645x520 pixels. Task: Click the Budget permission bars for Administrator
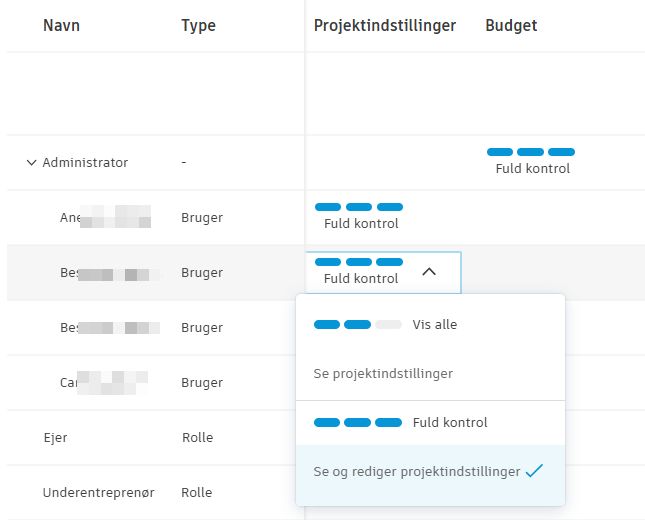tap(531, 152)
